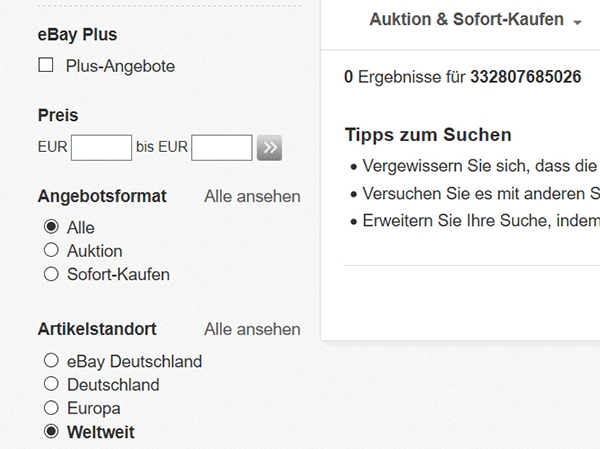Open the Auktion & Sofort-Kaufen dropdown
The image size is (600, 449).
pos(466,20)
